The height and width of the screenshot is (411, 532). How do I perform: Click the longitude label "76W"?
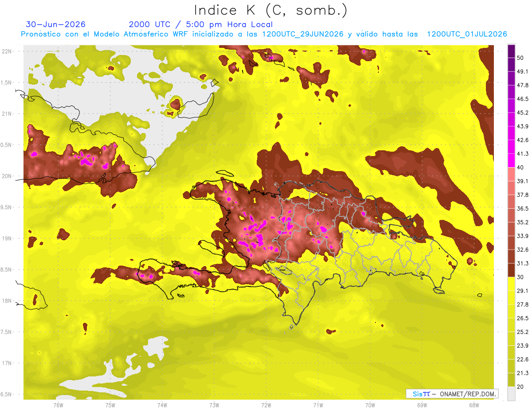click(58, 405)
